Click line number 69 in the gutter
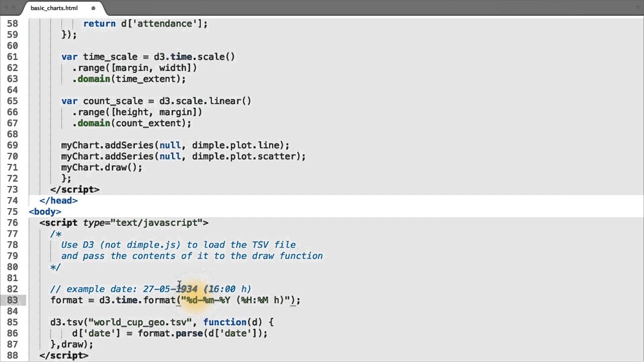Image resolution: width=644 pixels, height=362 pixels. tap(13, 145)
